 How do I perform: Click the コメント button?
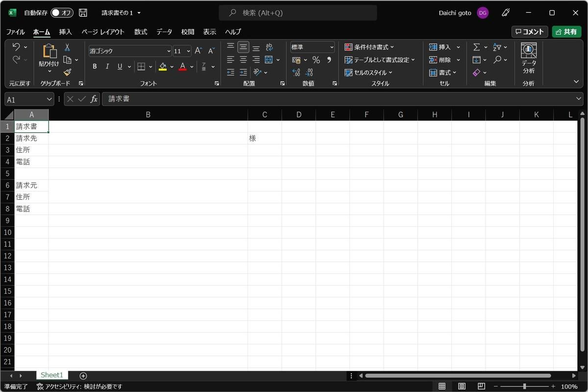coord(530,32)
